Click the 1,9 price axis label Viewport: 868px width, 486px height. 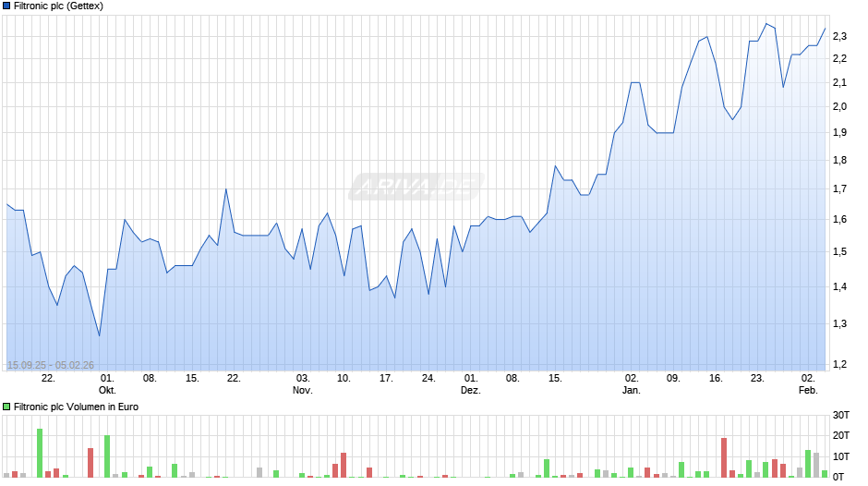(x=839, y=132)
